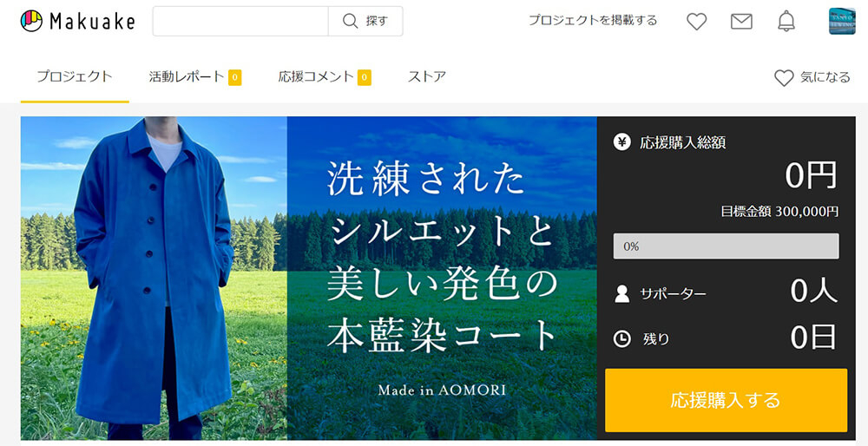Click the yen icon beside 応援購入総額

[x=621, y=142]
